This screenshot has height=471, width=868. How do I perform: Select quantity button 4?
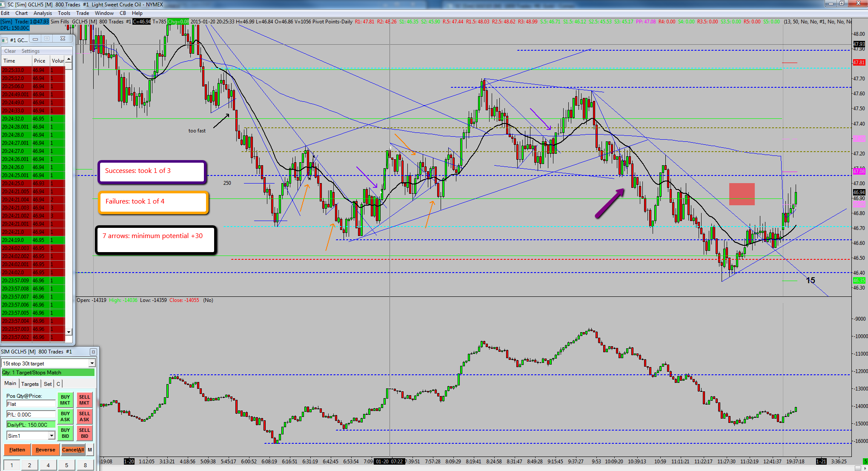coord(48,465)
